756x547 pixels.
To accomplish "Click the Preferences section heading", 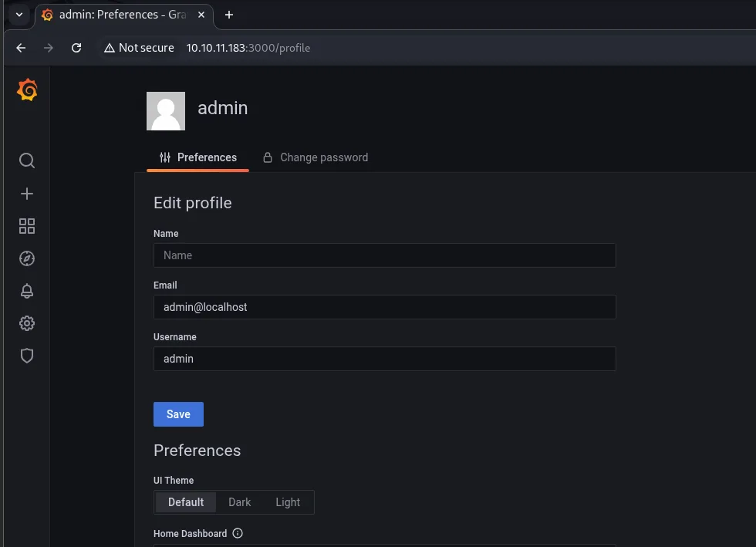I will (x=197, y=450).
